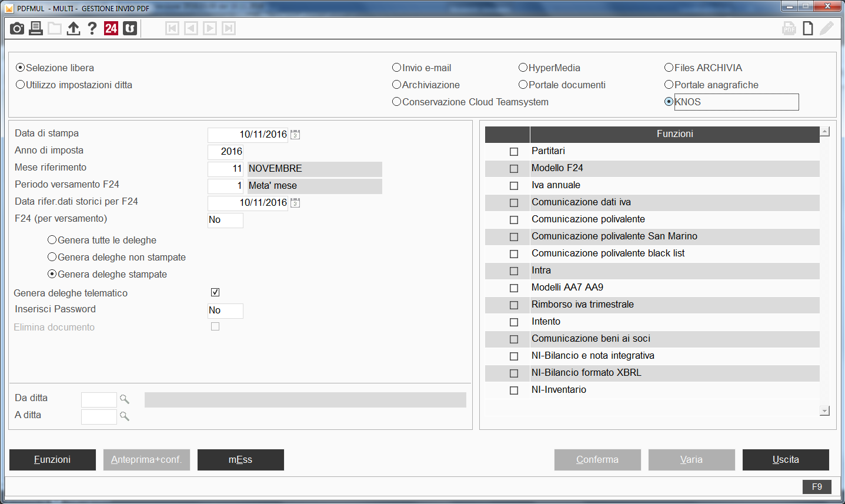Viewport: 845px width, 504px height.
Task: Toggle Genera deleghe telematico checkbox
Action: pos(215,292)
